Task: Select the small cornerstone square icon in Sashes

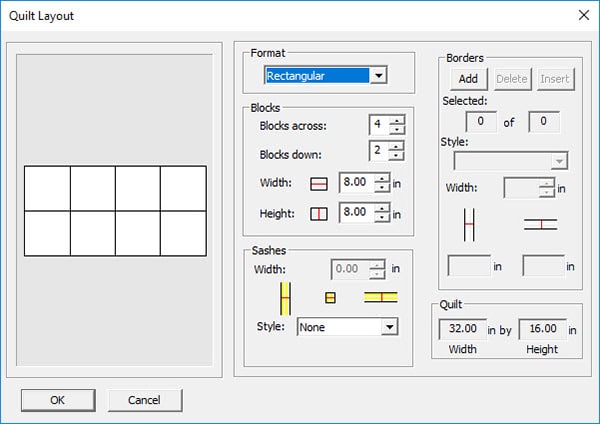Action: (330, 298)
